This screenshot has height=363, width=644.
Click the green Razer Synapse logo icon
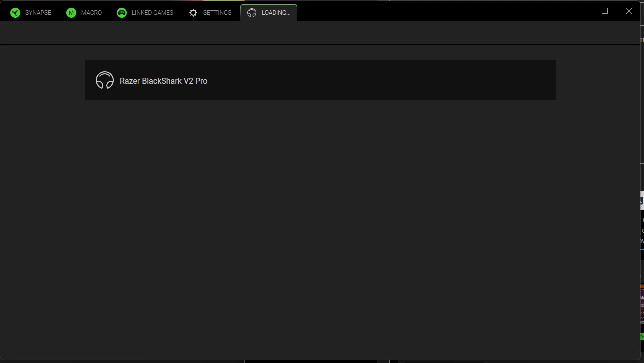15,13
